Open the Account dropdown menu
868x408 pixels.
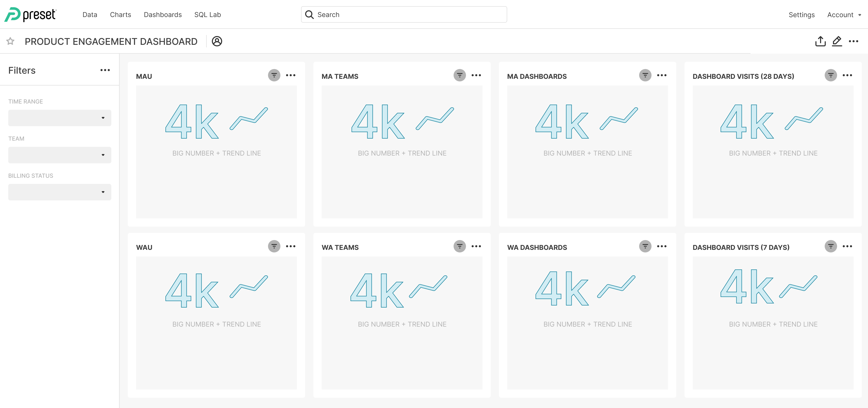844,14
